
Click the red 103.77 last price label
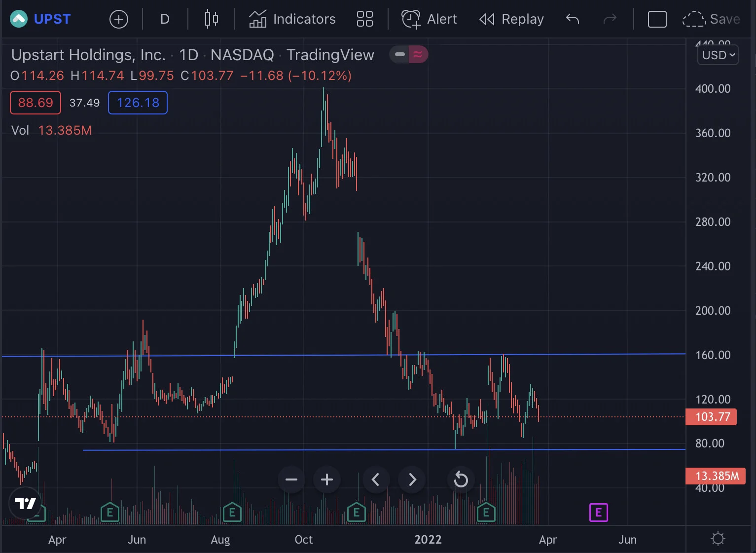click(x=712, y=417)
